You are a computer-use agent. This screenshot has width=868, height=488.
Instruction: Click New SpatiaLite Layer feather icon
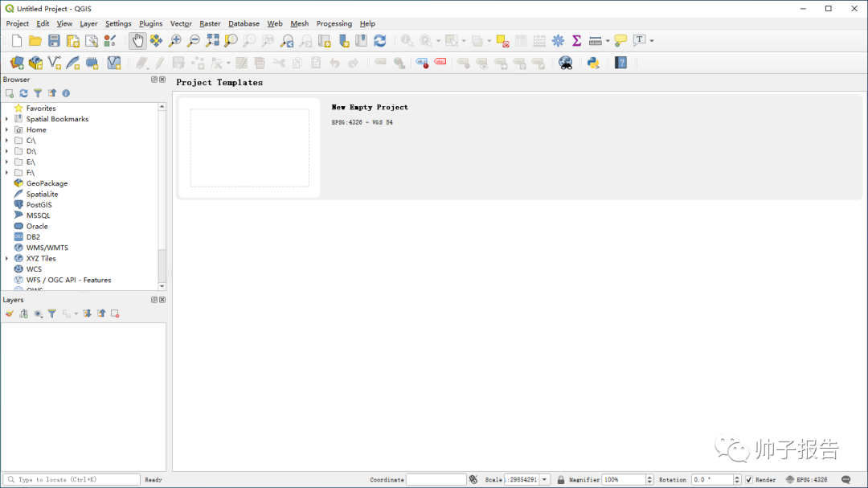(x=73, y=63)
